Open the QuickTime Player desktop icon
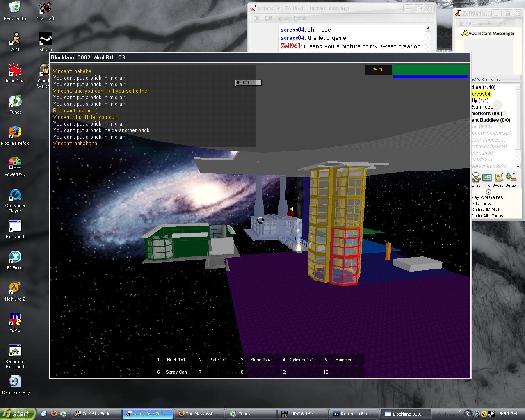Viewport: 525px width, 420px height. (15, 201)
